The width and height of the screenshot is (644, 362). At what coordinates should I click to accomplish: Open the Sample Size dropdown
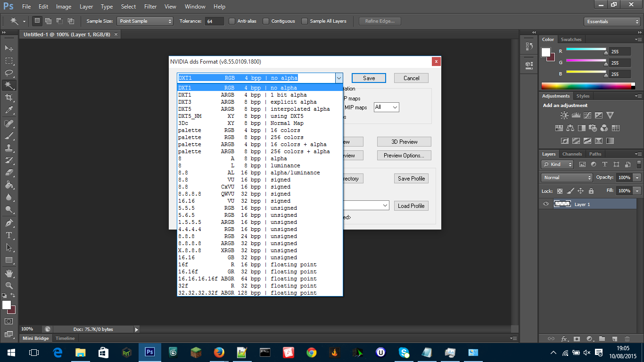point(145,21)
